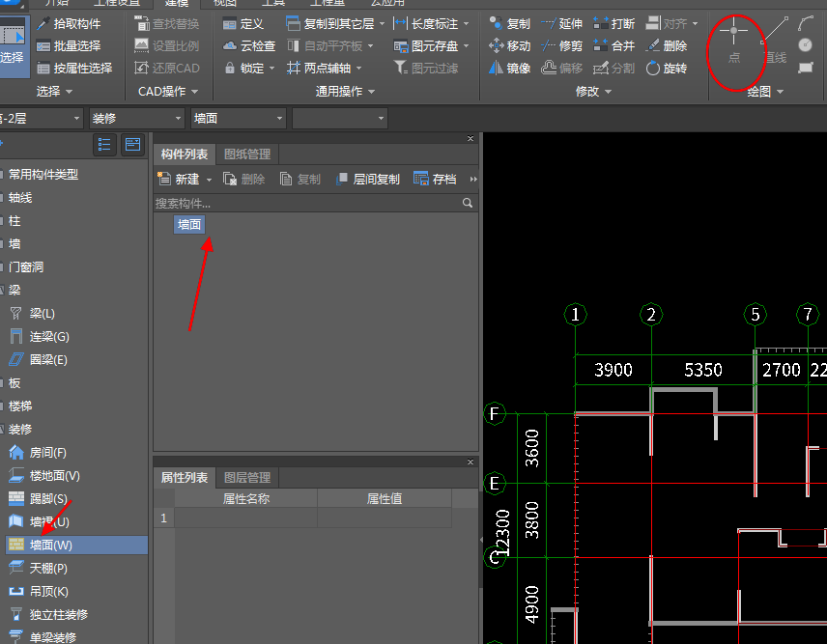
Task: Select 房间(F) in 装修 tree
Action: click(38, 452)
